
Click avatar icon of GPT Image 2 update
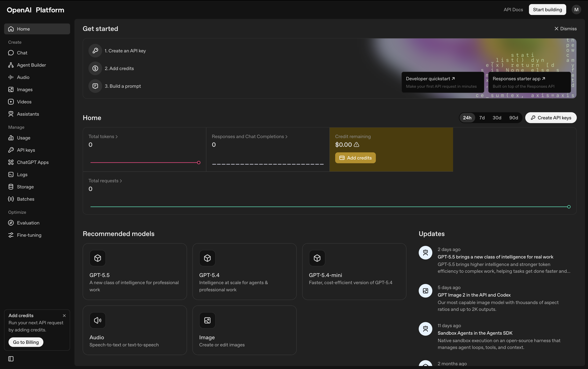click(425, 290)
